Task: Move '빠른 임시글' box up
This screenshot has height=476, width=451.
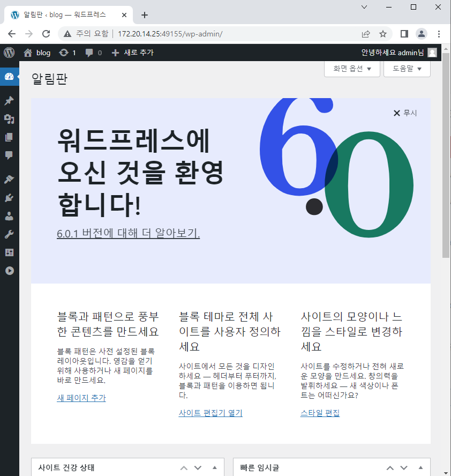Action: [x=390, y=468]
